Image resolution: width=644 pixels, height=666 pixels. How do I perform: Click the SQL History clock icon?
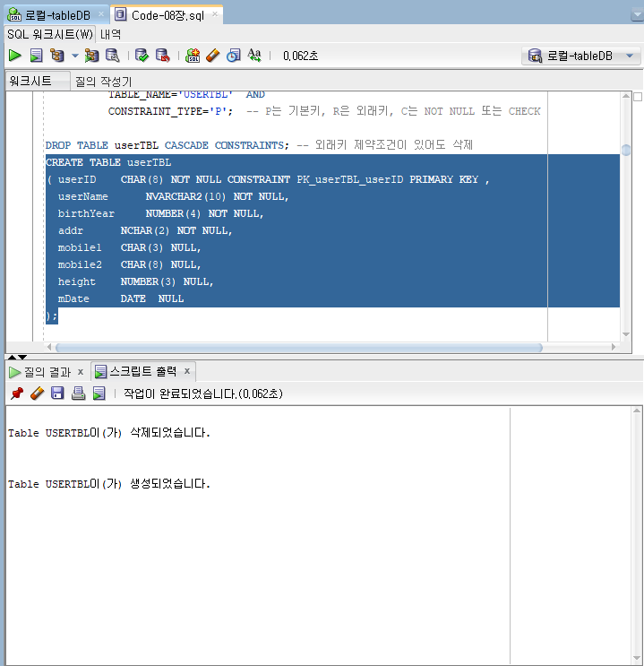pos(234,56)
